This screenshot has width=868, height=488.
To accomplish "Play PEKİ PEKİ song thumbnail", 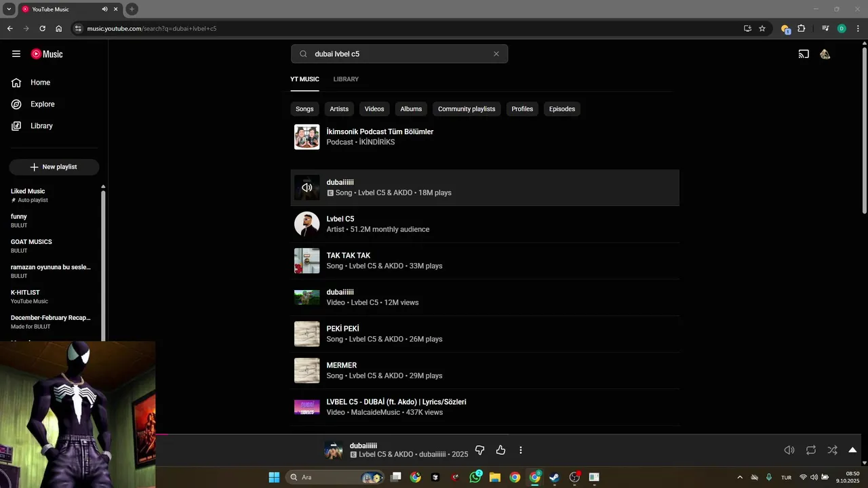I will (x=307, y=334).
